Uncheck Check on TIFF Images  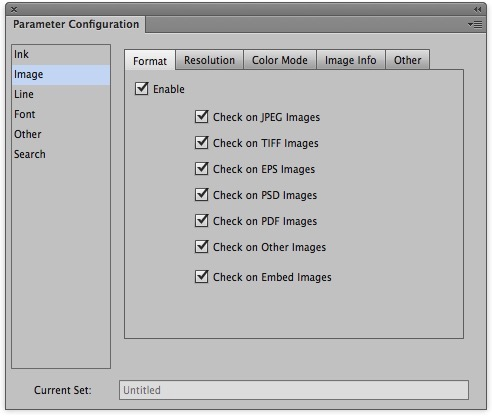[202, 143]
